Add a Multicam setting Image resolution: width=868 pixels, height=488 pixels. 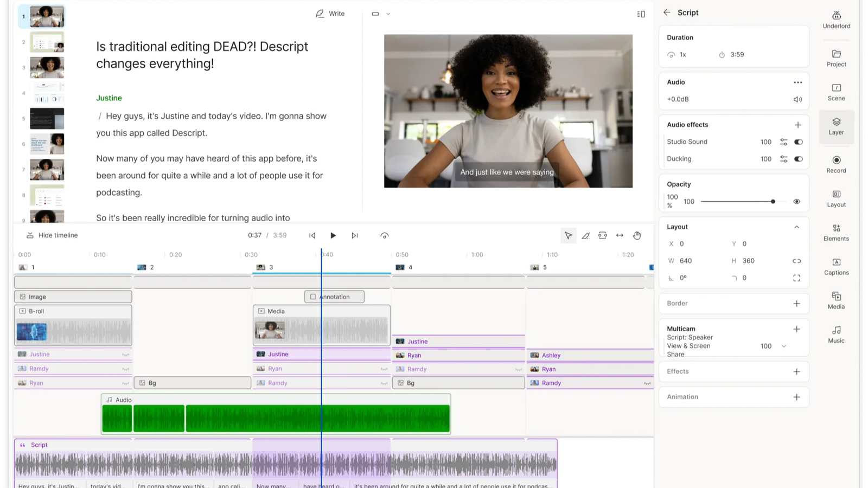click(796, 329)
